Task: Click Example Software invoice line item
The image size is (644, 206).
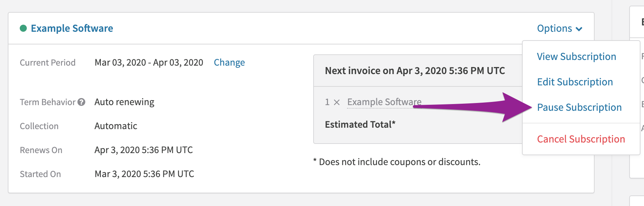Action: click(384, 102)
